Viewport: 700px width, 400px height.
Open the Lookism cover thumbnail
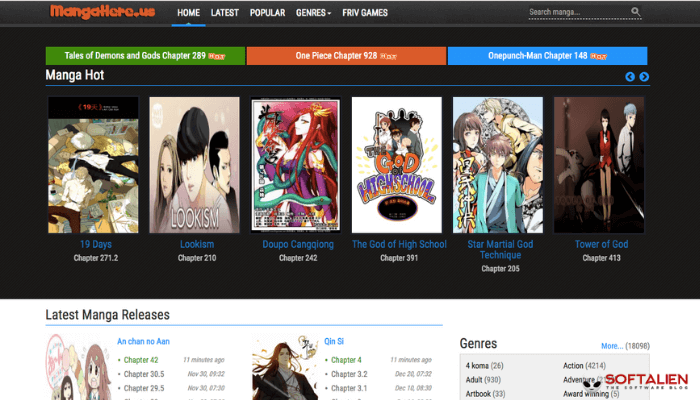[194, 165]
